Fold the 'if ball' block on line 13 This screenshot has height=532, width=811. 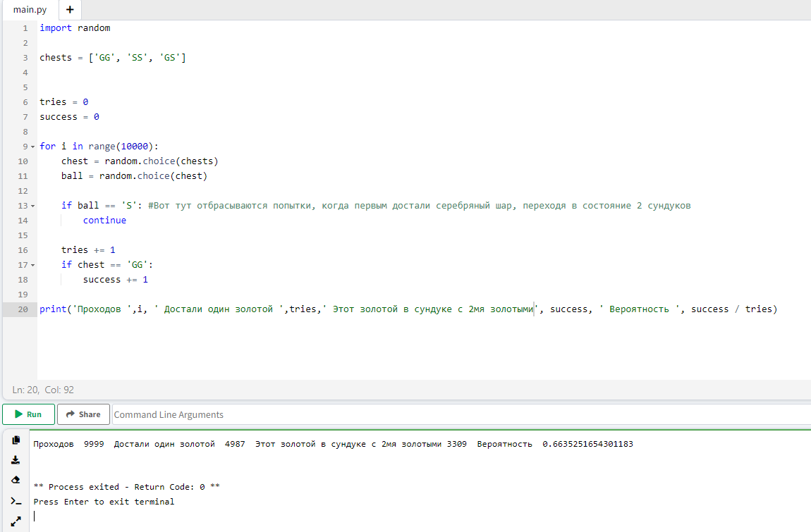coord(32,206)
